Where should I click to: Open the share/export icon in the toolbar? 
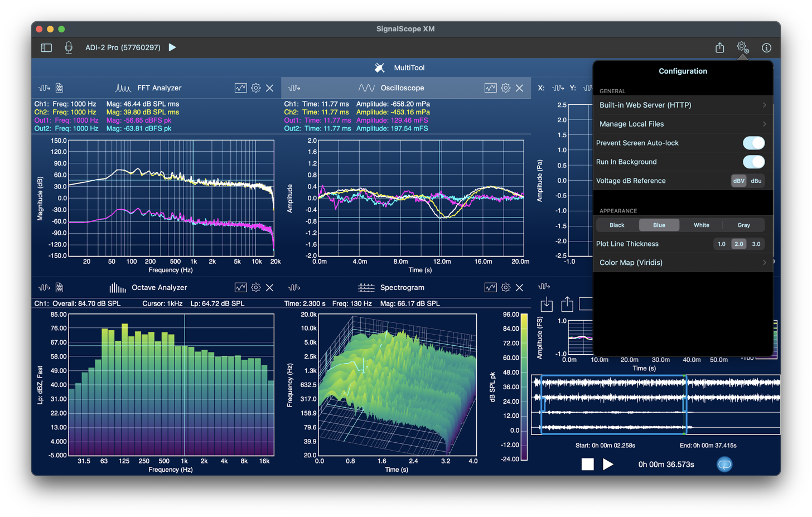[x=720, y=47]
